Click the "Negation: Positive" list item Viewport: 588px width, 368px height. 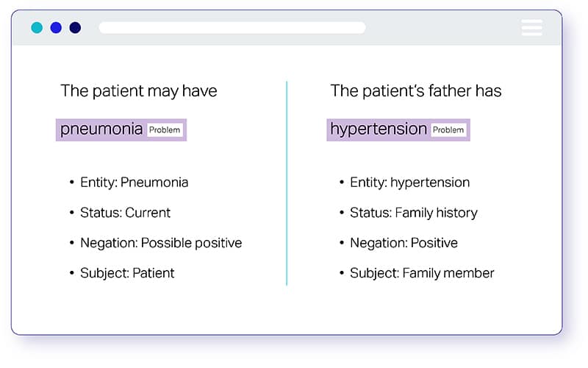pos(398,243)
